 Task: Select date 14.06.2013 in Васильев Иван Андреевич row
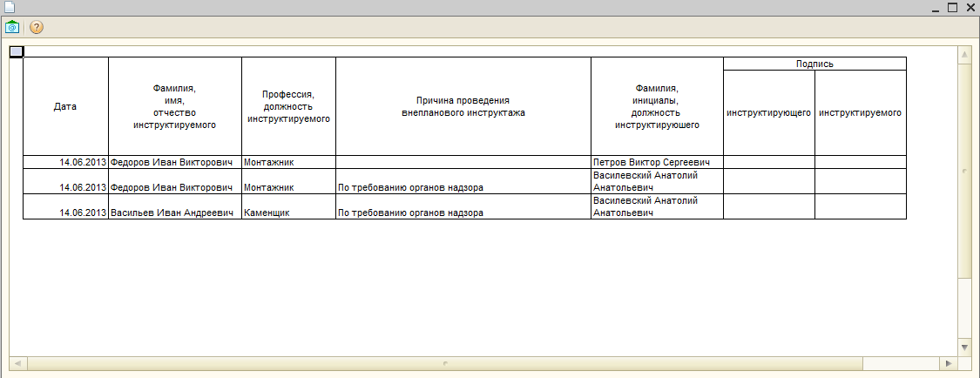65,206
